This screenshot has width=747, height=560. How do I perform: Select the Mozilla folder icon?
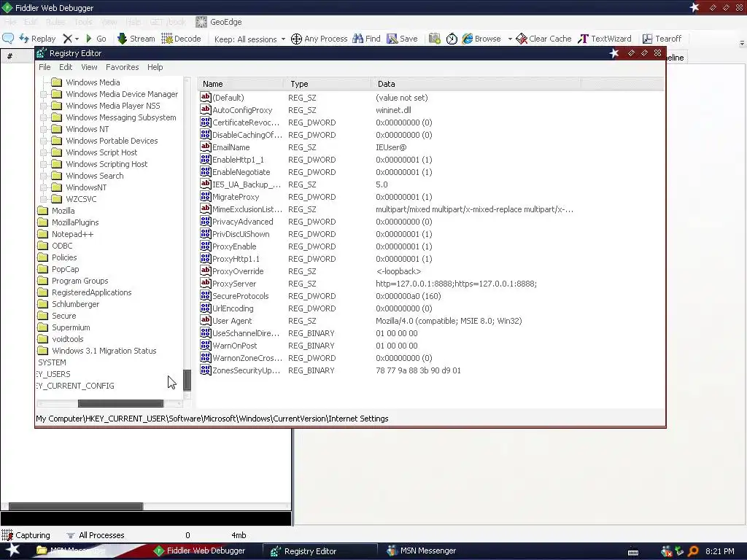pyautogui.click(x=43, y=211)
